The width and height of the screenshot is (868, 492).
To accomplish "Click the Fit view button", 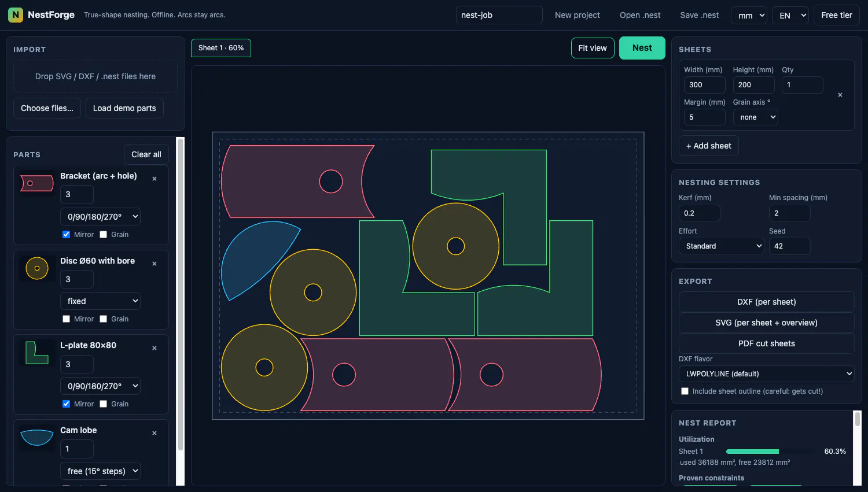I will (593, 48).
